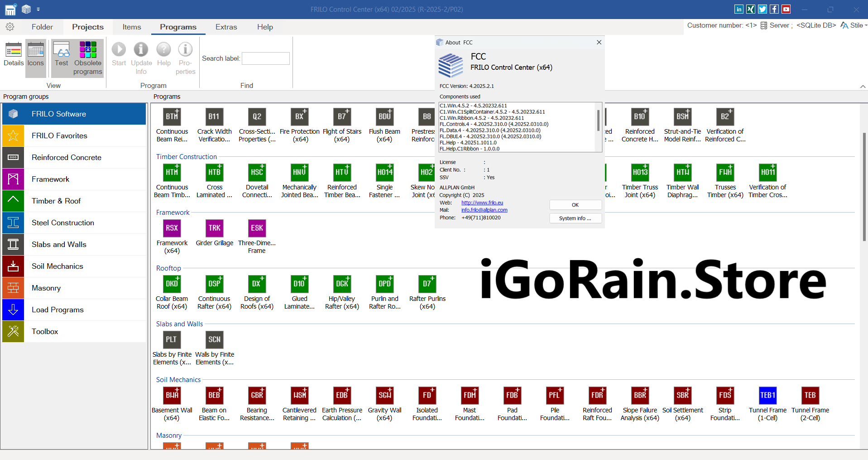Open Tunnel Frame 1-Cell TEB1 program
Screen dimensions: 868x460
click(767, 396)
